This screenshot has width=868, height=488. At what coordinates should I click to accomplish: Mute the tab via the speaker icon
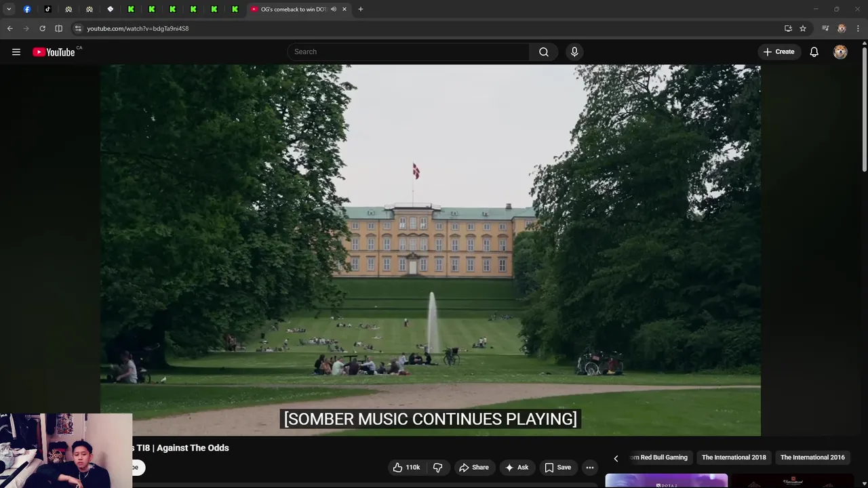coord(333,9)
